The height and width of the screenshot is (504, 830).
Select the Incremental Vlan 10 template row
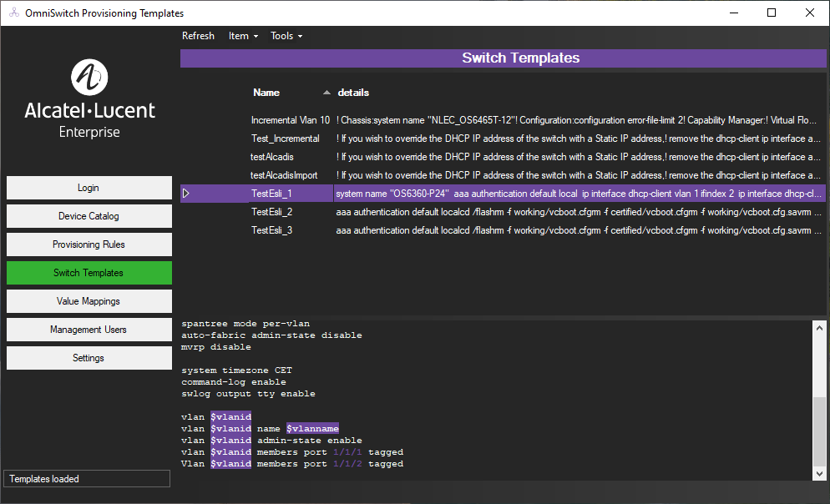pos(503,120)
